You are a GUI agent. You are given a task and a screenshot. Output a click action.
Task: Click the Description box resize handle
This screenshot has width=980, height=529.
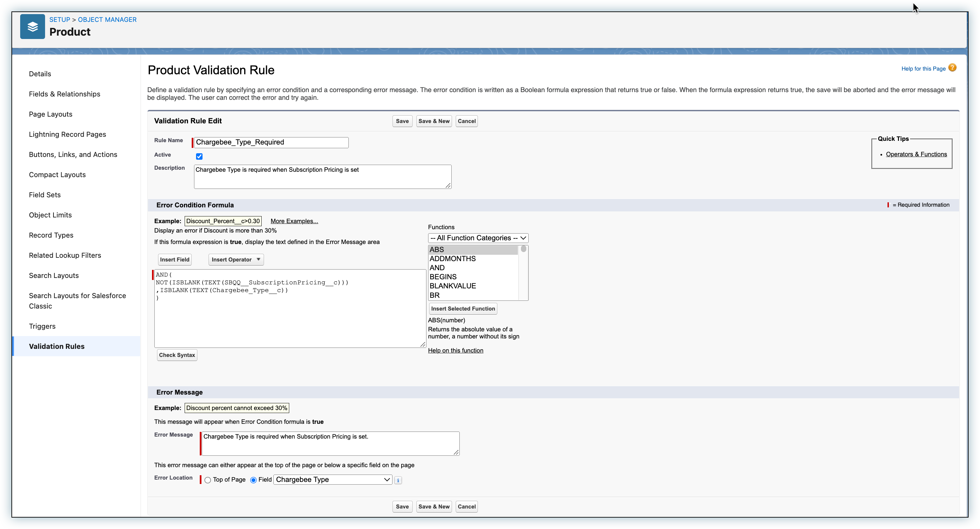click(x=448, y=185)
